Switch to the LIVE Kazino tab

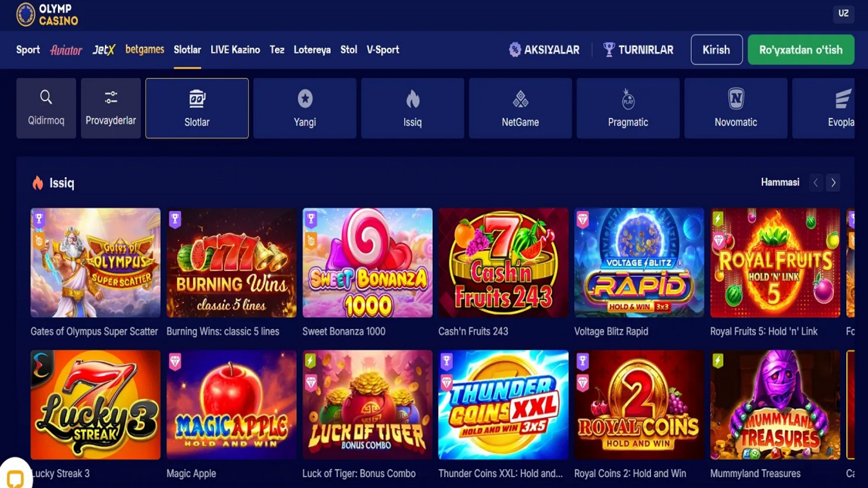tap(235, 50)
